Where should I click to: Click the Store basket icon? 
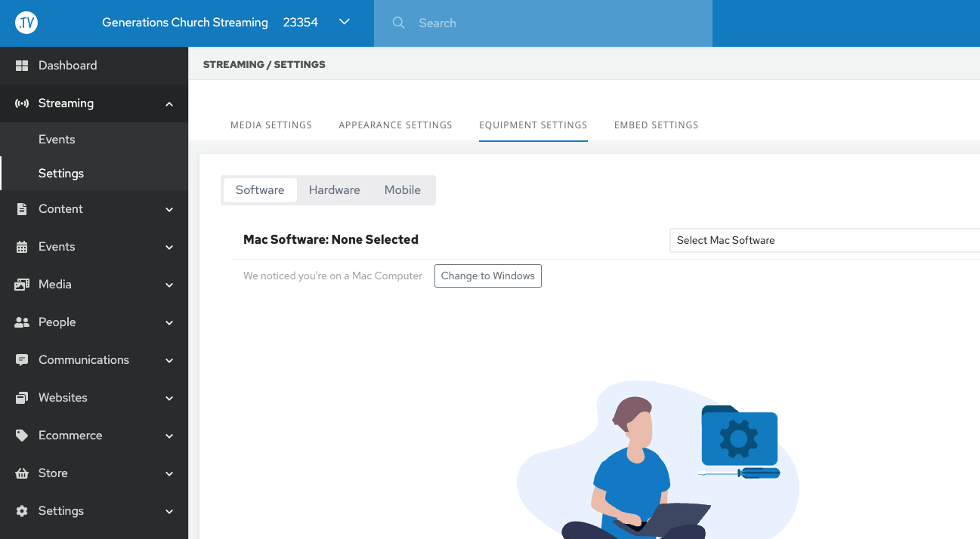click(22, 473)
